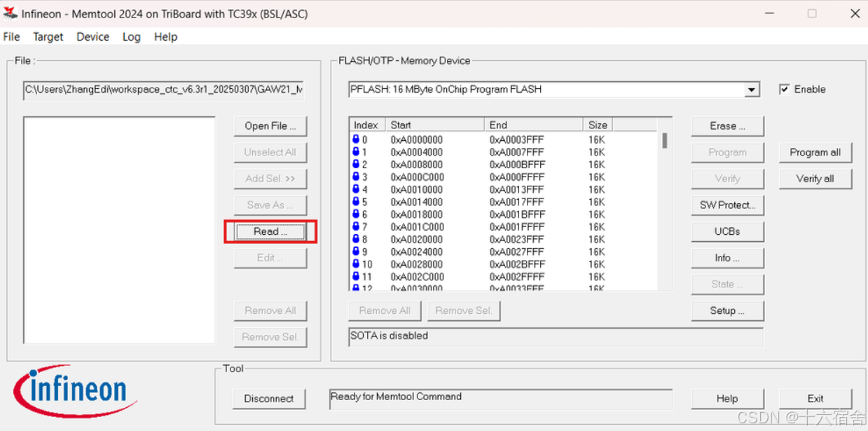Viewport: 868px width, 431px height.
Task: Click the Info button
Action: (x=727, y=258)
